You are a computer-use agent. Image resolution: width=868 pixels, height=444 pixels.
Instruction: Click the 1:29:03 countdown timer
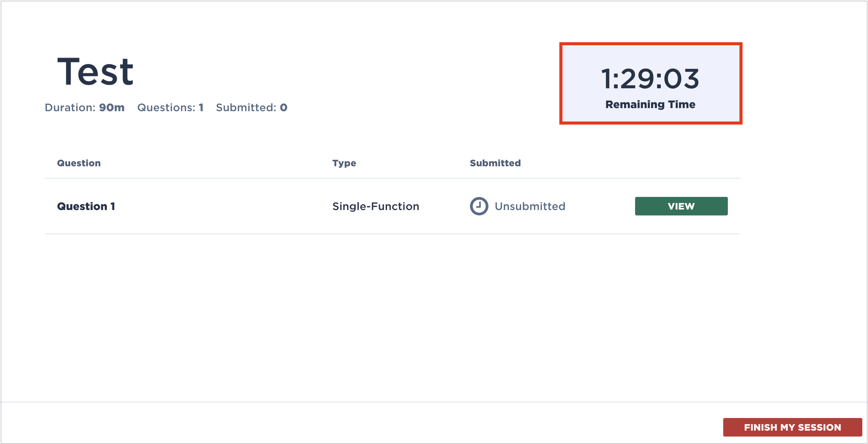point(650,79)
